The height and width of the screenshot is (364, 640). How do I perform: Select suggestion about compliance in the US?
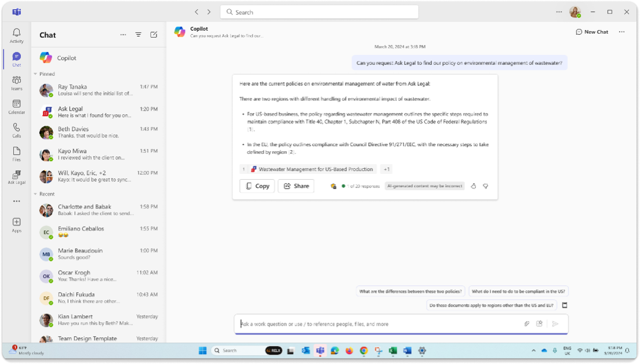pos(518,292)
